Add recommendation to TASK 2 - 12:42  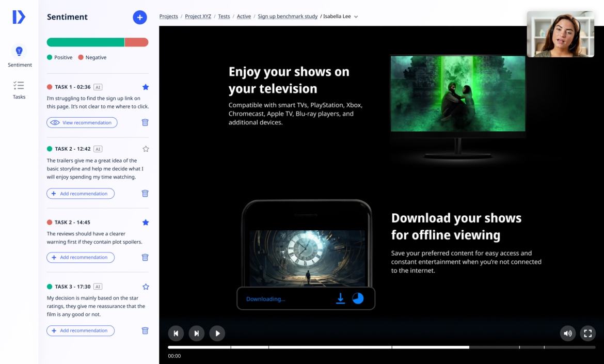pyautogui.click(x=81, y=194)
